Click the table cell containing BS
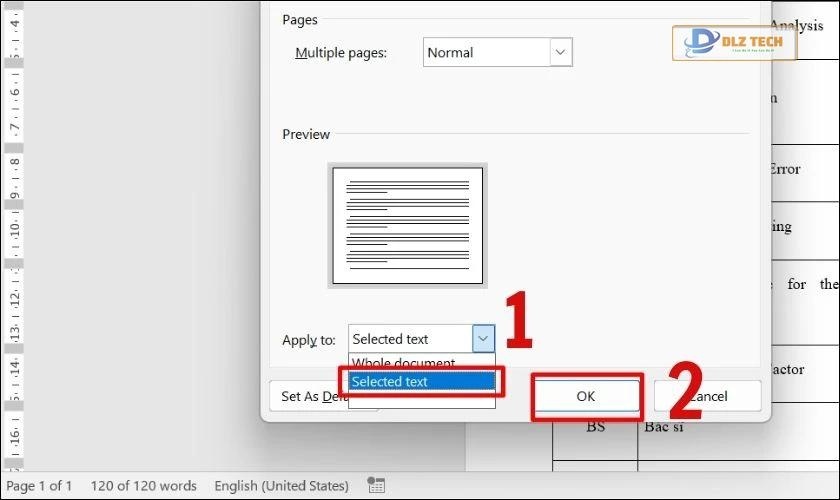 (595, 427)
